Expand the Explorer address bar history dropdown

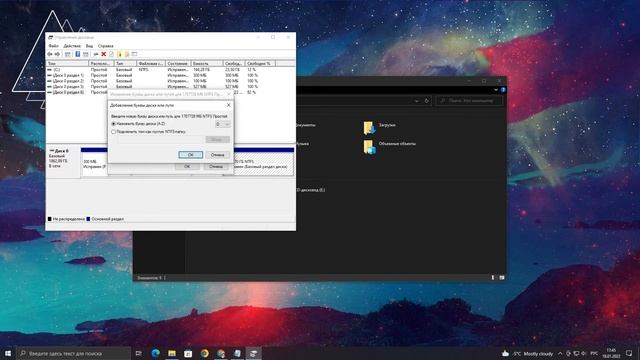coord(416,100)
